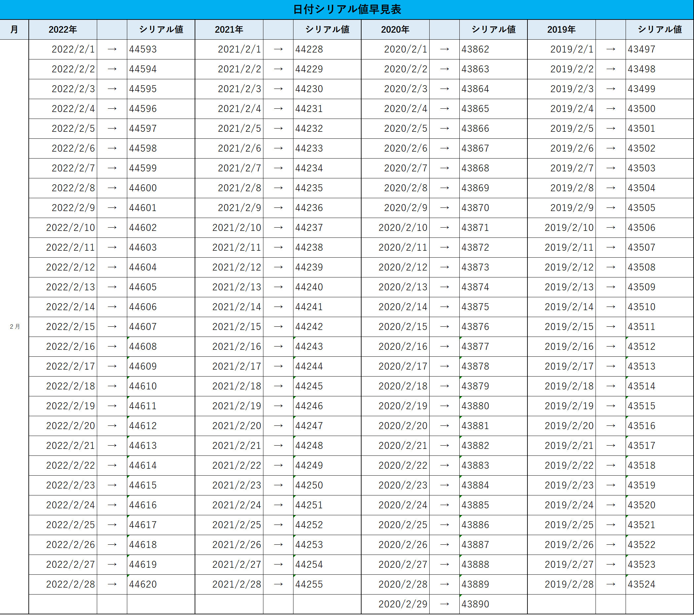Select the 2019年 header cell
694x616 pixels.
(561, 29)
